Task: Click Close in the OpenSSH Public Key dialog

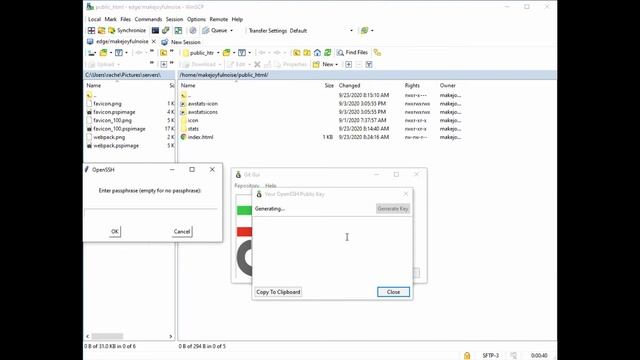Action: tap(393, 292)
